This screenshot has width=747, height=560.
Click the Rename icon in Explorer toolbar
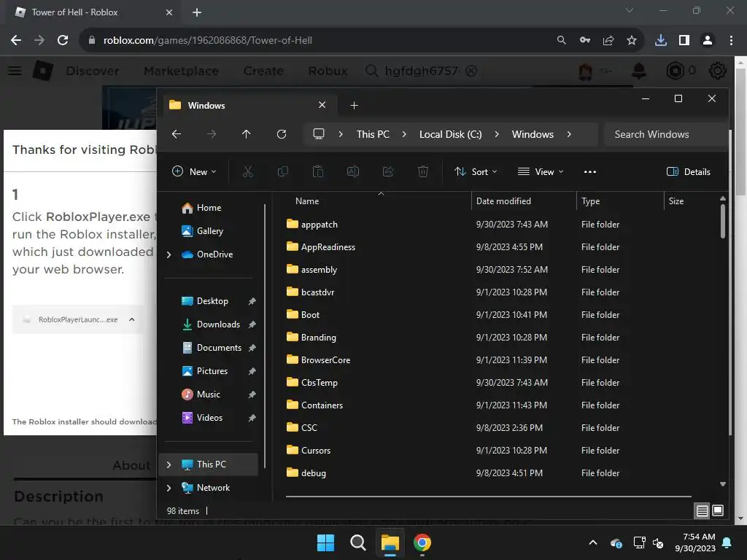pyautogui.click(x=353, y=172)
